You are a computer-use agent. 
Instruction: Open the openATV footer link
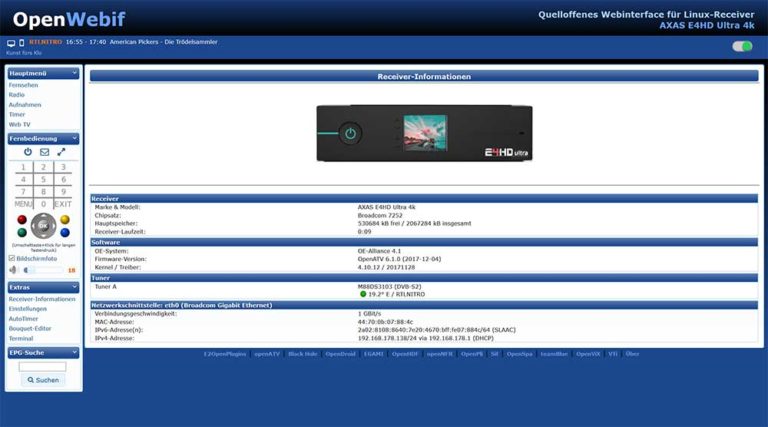tap(267, 354)
